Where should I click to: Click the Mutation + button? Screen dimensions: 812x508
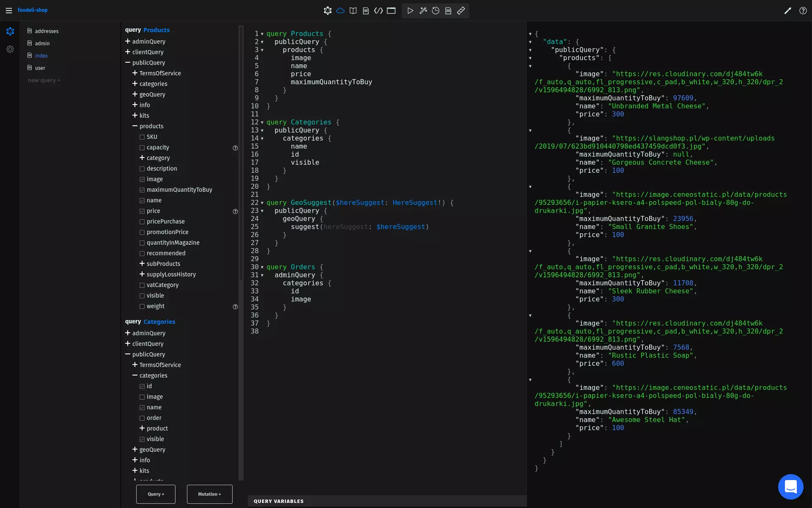click(209, 494)
